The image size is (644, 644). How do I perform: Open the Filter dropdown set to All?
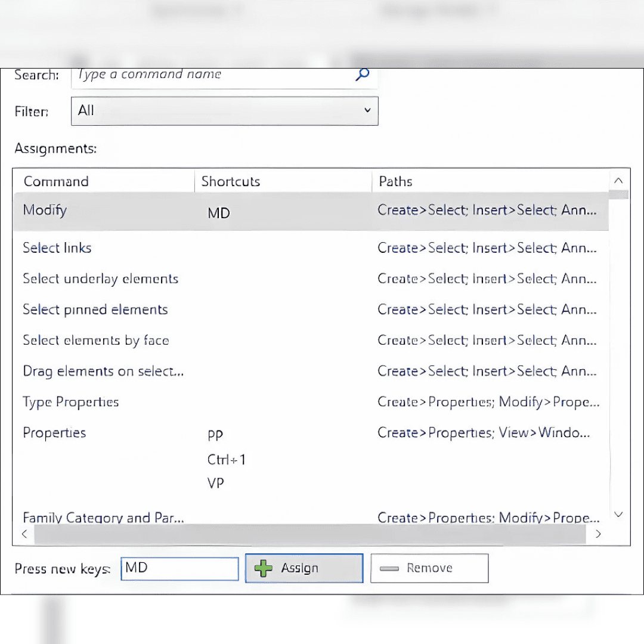(224, 111)
